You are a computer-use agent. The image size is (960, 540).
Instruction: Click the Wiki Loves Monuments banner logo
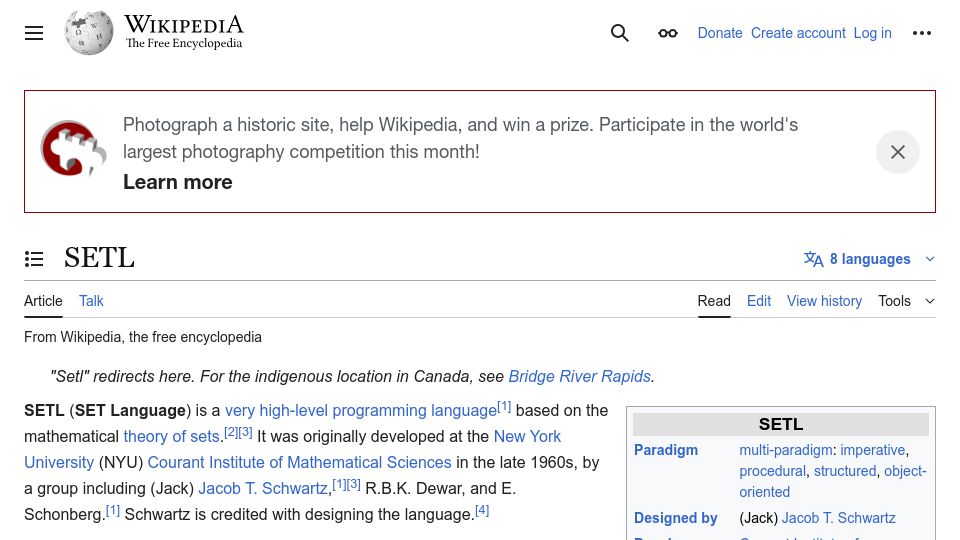click(73, 149)
